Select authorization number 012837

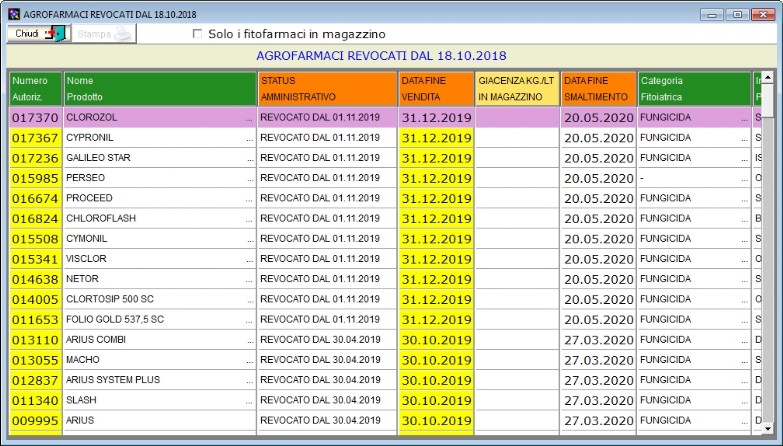point(35,380)
